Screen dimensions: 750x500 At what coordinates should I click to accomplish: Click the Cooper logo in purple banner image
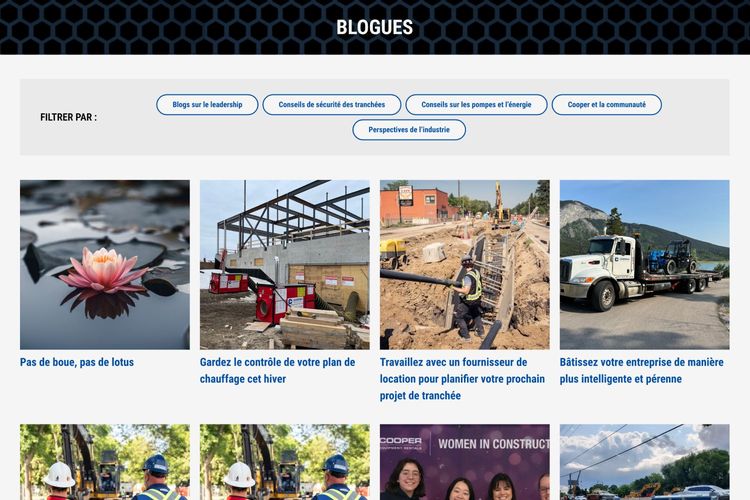(401, 443)
